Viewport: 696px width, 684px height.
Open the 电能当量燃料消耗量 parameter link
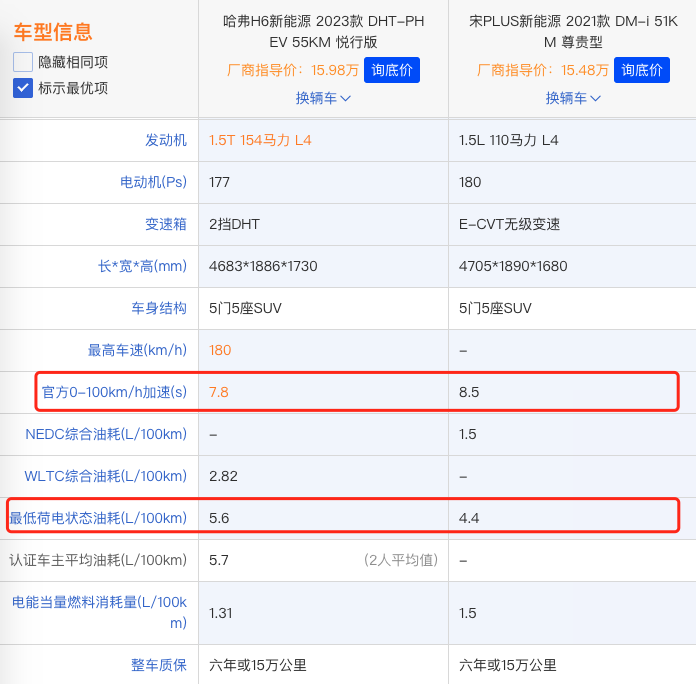pos(99,613)
